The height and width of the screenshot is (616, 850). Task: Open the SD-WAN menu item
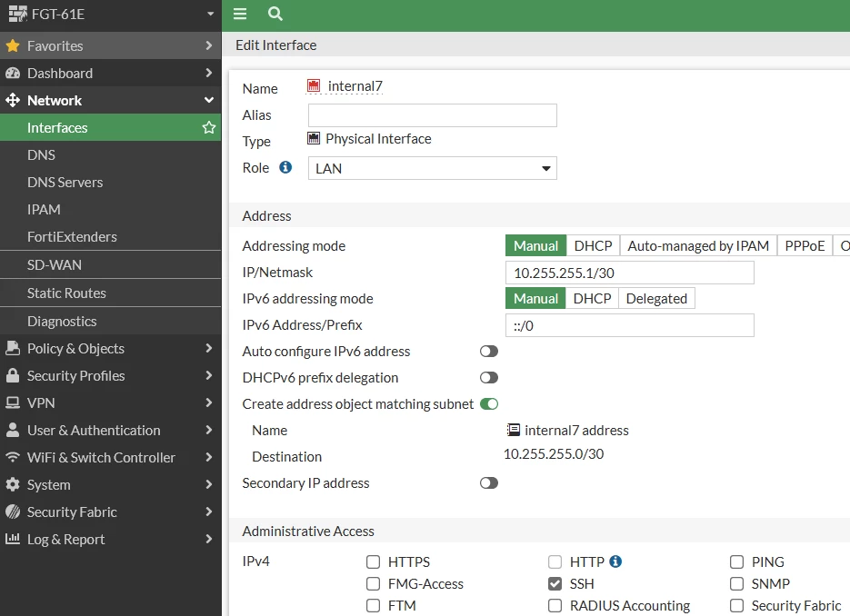[111, 265]
